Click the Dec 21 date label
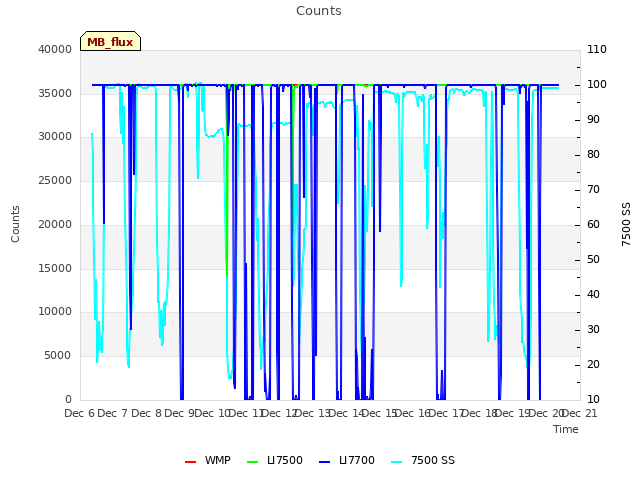Screen dimensions: 640x480 pyautogui.click(x=580, y=413)
